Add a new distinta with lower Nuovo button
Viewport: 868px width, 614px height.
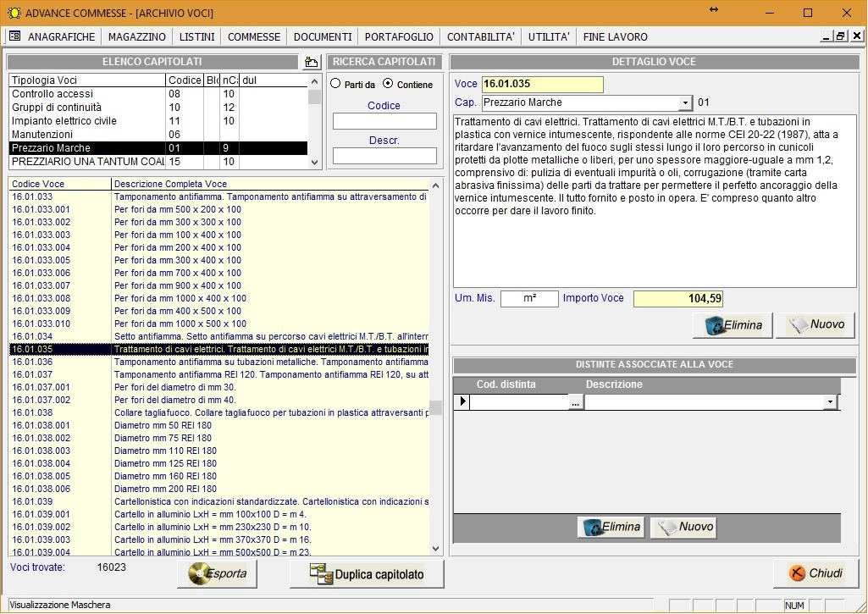click(x=683, y=527)
